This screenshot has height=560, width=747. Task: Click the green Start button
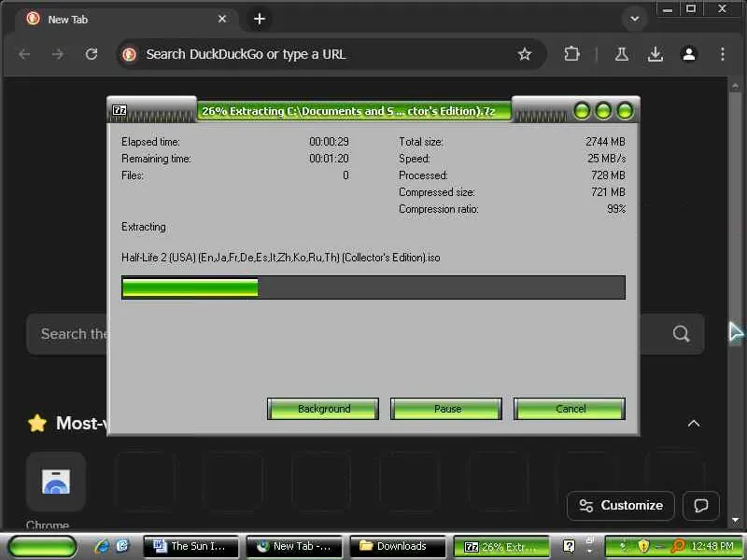(42, 546)
